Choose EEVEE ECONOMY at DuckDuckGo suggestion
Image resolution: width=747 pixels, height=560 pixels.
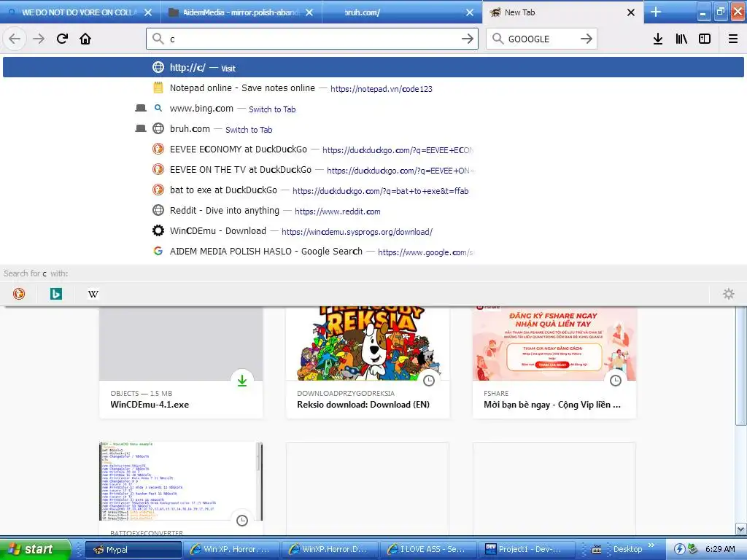pos(373,149)
